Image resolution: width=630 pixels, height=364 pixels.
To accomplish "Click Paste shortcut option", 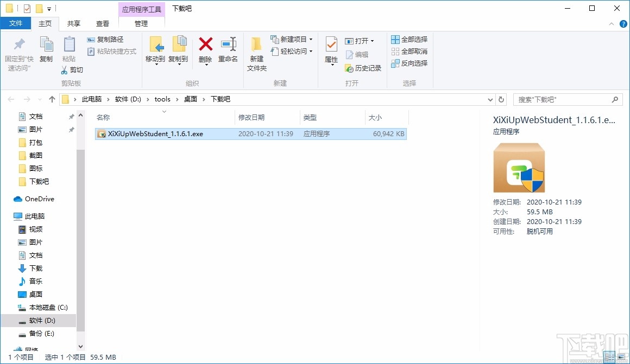I will (x=112, y=52).
